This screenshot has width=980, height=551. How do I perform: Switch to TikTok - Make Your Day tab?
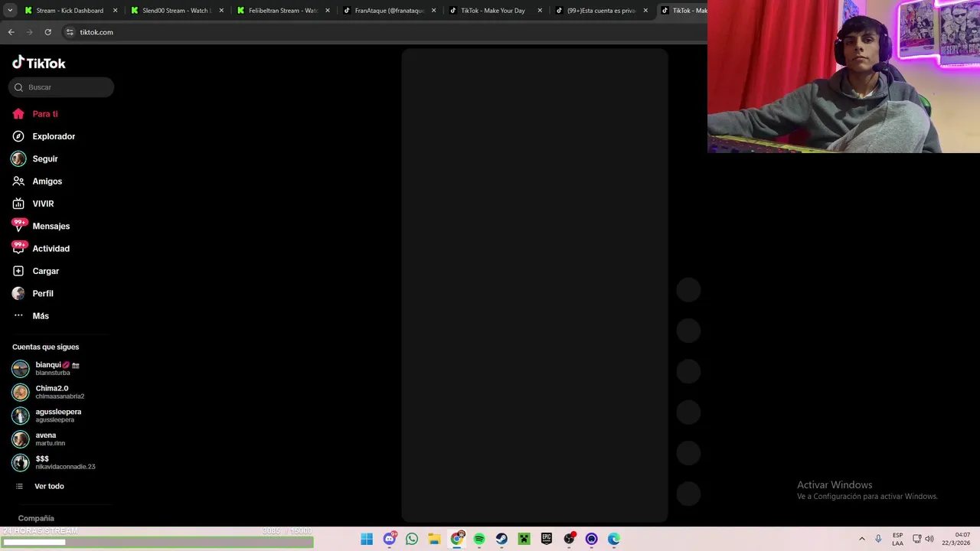tap(495, 11)
